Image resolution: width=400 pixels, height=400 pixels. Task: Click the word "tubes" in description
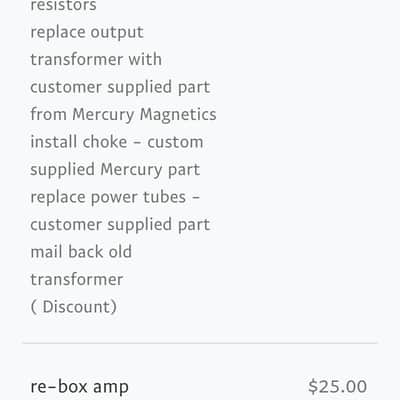164,197
